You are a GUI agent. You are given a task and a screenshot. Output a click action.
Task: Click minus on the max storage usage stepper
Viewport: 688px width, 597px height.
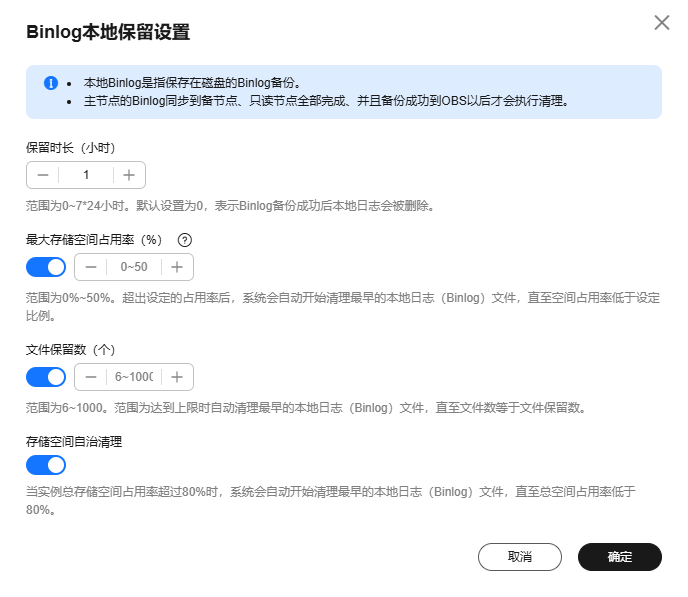tap(91, 267)
